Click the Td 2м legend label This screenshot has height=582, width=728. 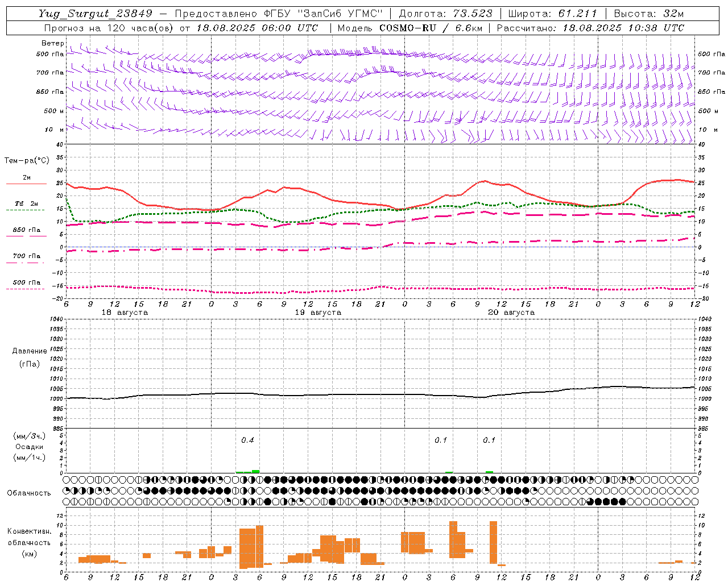pos(26,203)
